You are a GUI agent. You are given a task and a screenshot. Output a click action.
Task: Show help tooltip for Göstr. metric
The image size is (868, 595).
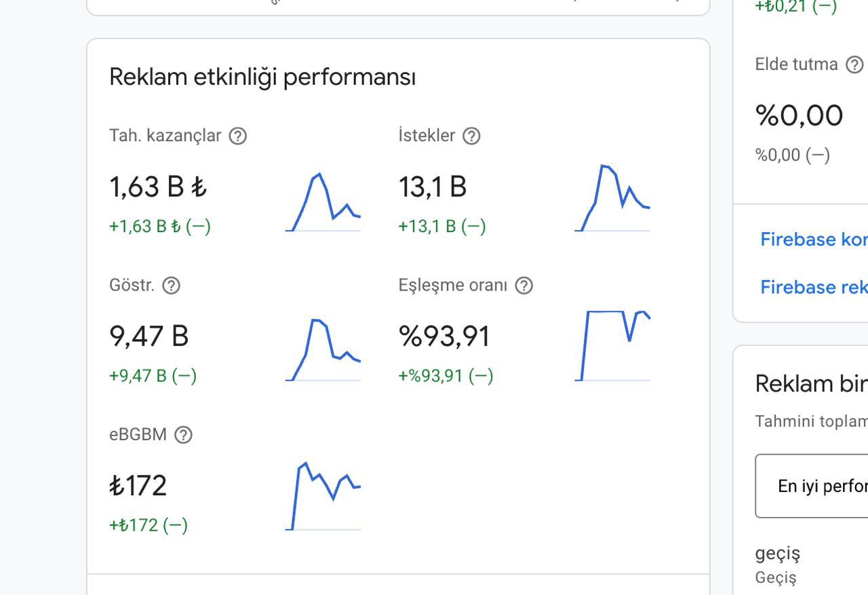[x=172, y=286]
